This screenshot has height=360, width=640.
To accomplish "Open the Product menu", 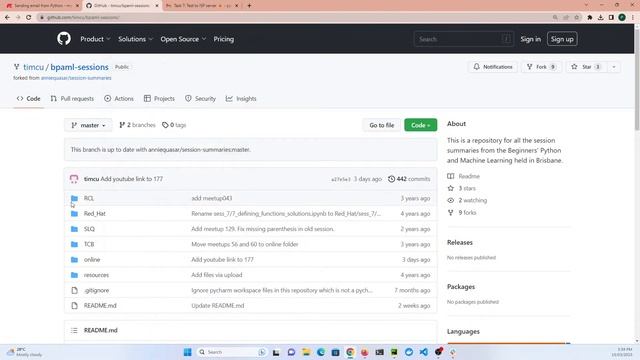I will (x=95, y=39).
